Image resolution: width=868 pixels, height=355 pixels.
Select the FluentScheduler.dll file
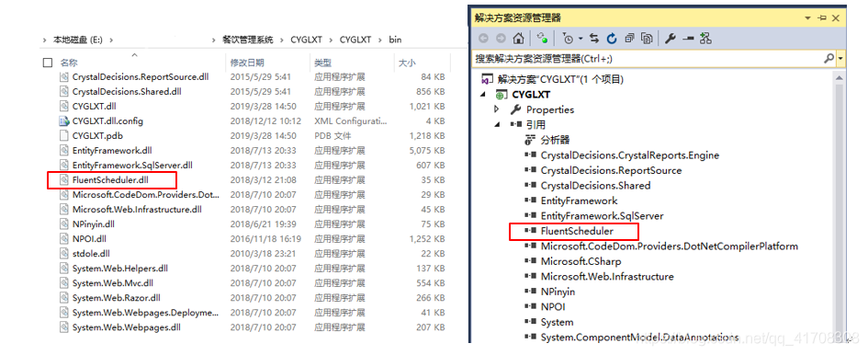(x=110, y=179)
